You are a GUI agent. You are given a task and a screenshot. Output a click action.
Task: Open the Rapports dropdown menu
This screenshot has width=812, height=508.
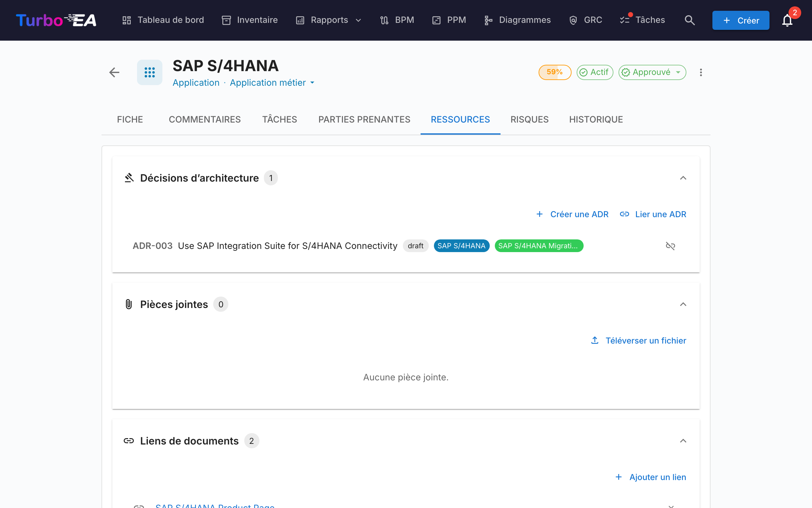tap(329, 20)
